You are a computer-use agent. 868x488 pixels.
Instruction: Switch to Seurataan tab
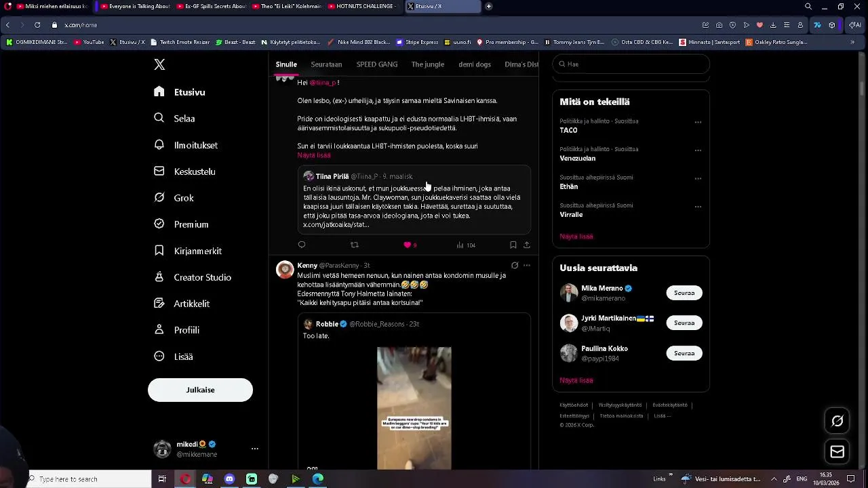coord(326,64)
